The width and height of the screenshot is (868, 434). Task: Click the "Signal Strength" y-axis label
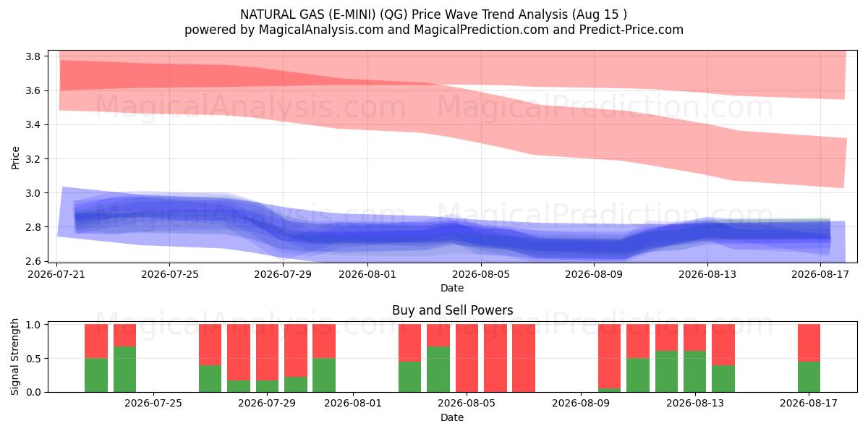pyautogui.click(x=16, y=358)
